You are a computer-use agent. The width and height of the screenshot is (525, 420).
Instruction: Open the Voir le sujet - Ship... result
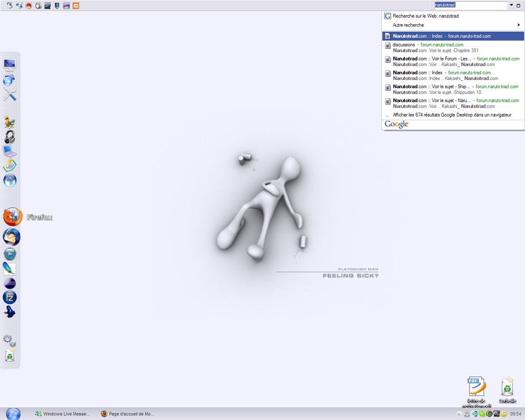tap(453, 89)
